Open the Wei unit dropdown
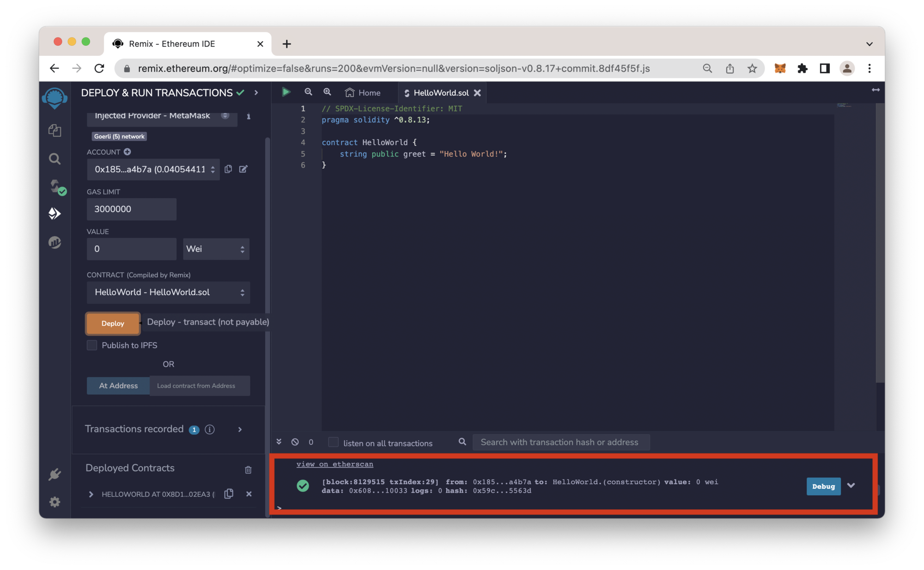Viewport: 924px width, 570px height. [216, 249]
